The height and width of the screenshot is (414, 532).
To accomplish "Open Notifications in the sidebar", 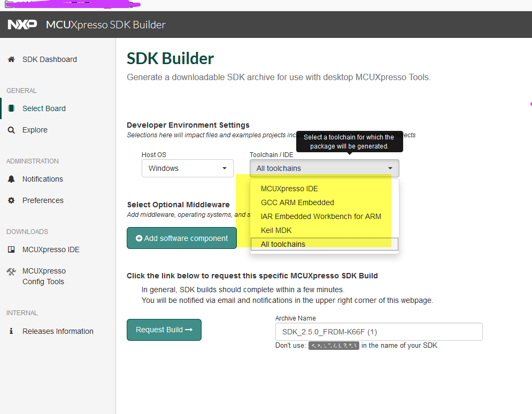I will point(43,179).
